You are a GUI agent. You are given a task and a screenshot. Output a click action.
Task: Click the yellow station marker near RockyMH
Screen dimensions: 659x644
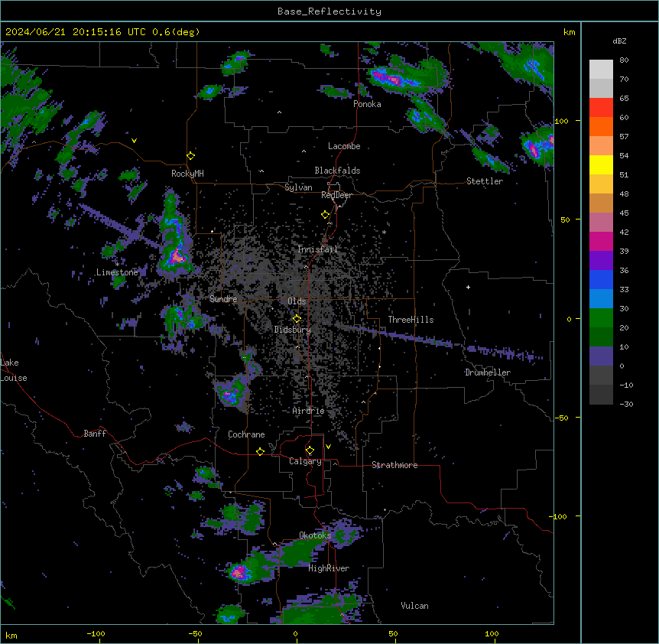click(191, 156)
